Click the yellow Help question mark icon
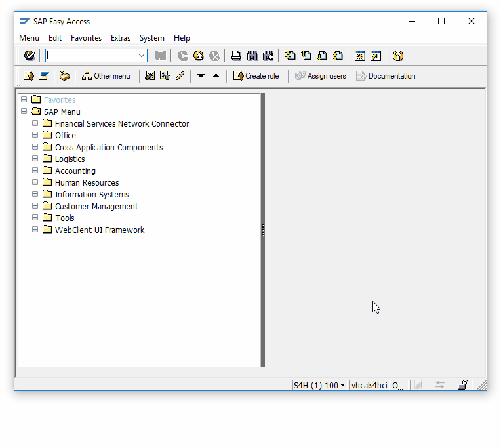The width and height of the screenshot is (501, 448). (398, 56)
